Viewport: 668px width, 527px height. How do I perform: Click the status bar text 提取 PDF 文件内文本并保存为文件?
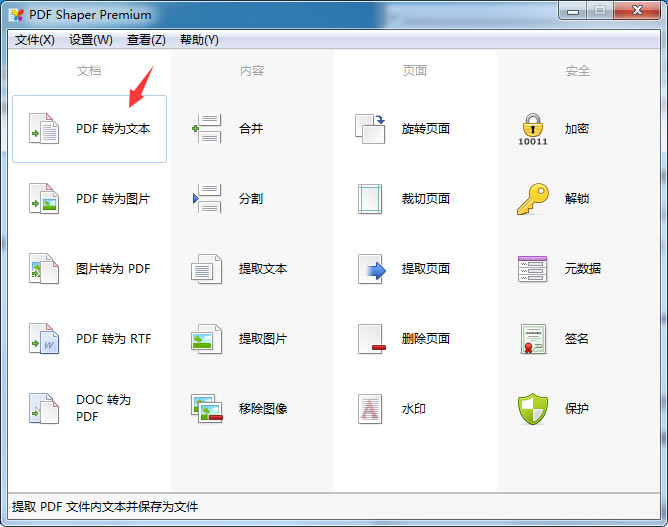point(105,507)
